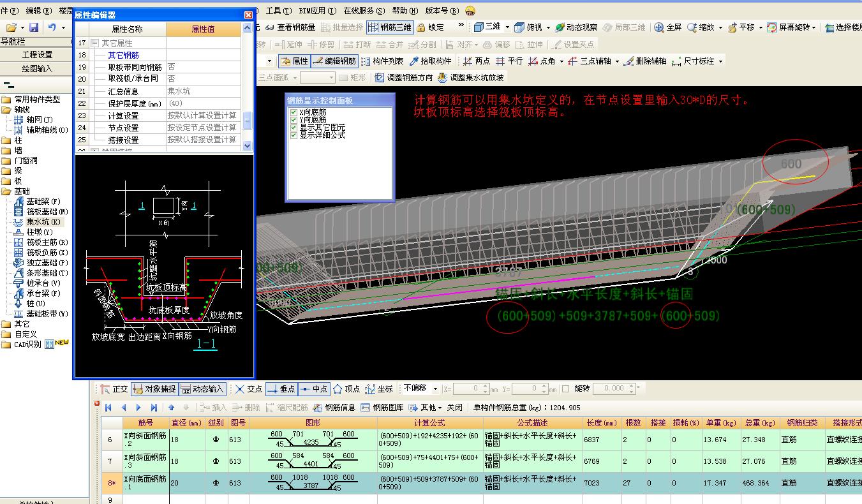Expand the toolbar overflow chevron

(x=461, y=26)
